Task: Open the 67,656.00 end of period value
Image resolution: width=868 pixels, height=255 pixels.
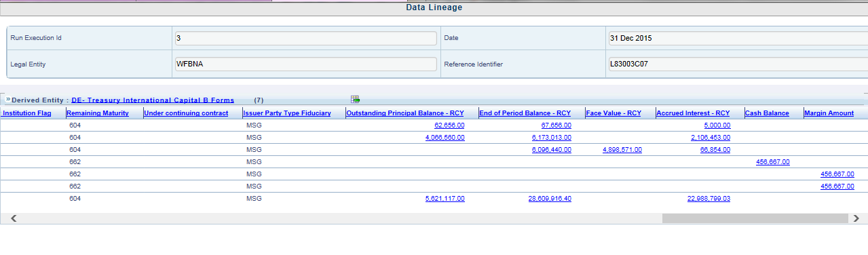Action: pos(556,125)
